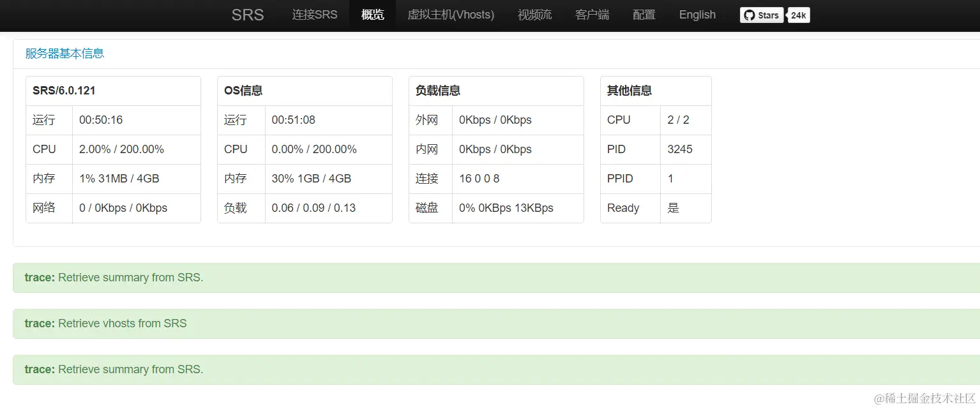980x409 pixels.
Task: Click the PID value 3245
Action: click(x=680, y=149)
